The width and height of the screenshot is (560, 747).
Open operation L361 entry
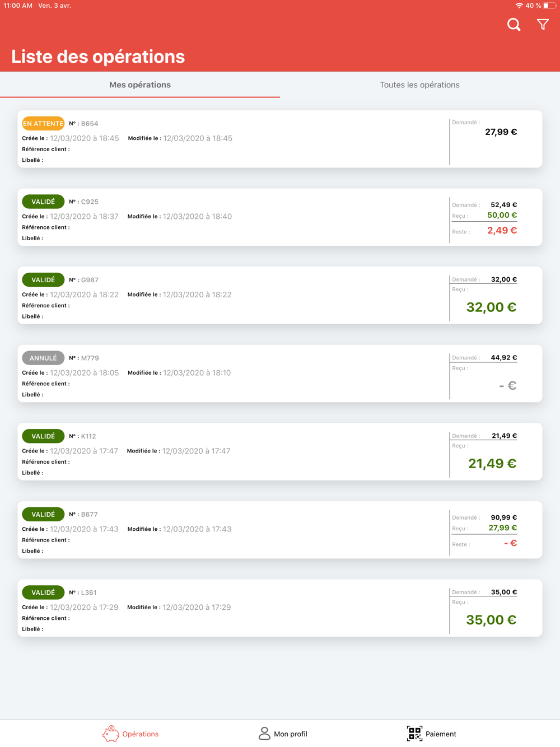[280, 608]
